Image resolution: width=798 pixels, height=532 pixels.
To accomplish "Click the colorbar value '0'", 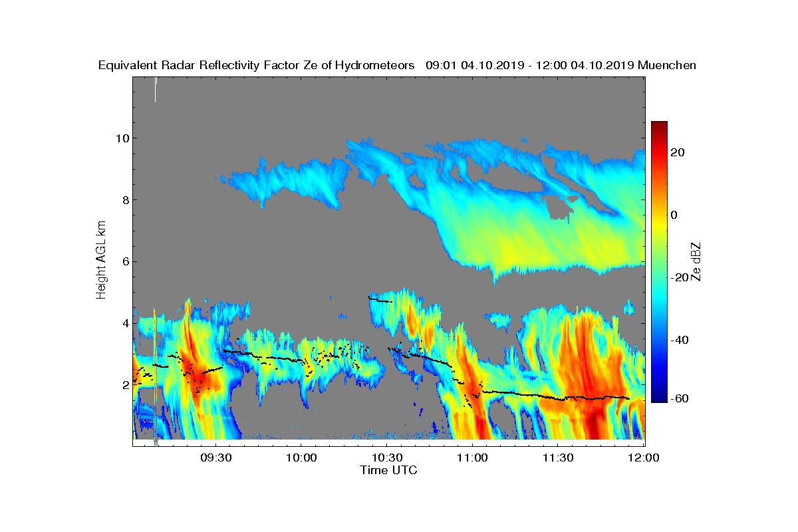I will pyautogui.click(x=675, y=215).
